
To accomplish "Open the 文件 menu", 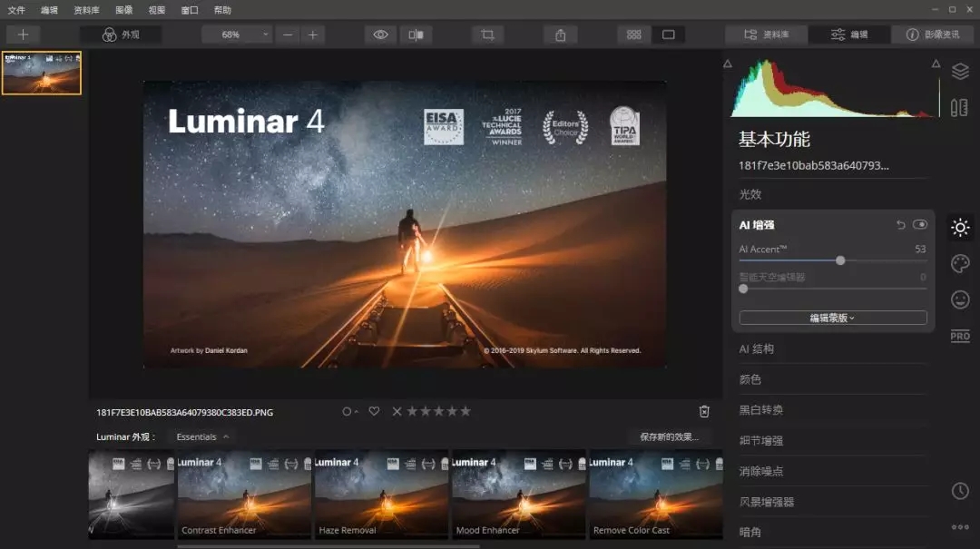I will pyautogui.click(x=16, y=10).
